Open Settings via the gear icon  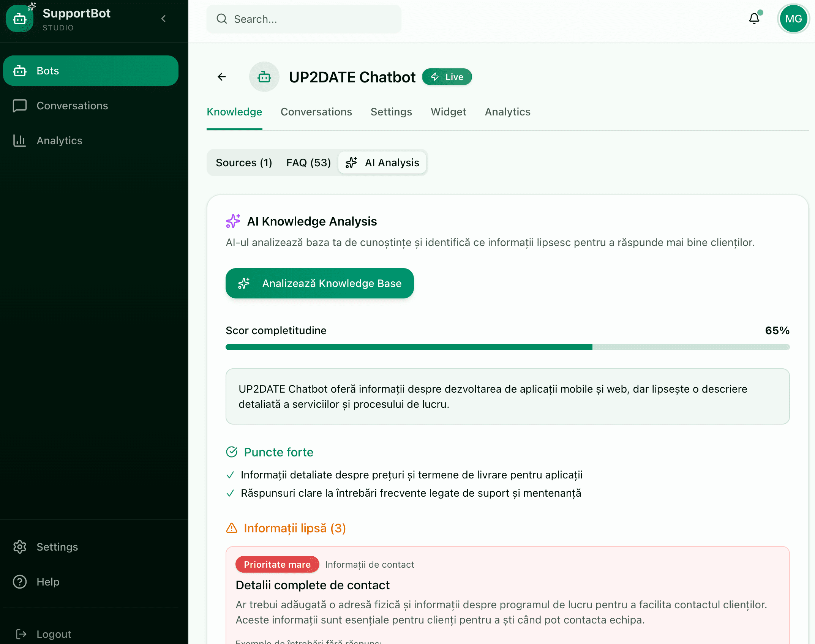pyautogui.click(x=20, y=547)
